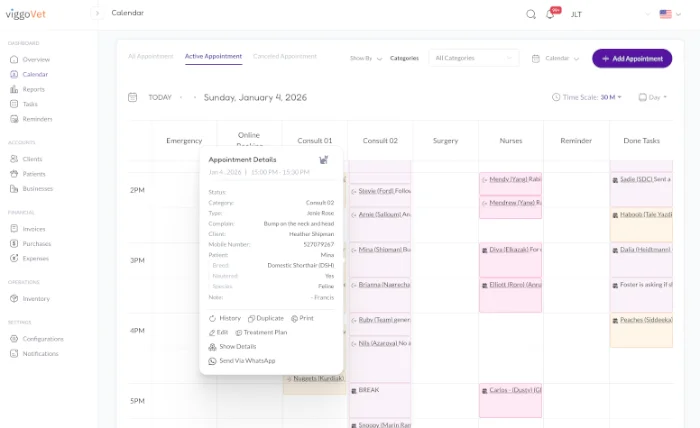
Task: Click the Invoices icon in the sidebar
Action: 14,229
